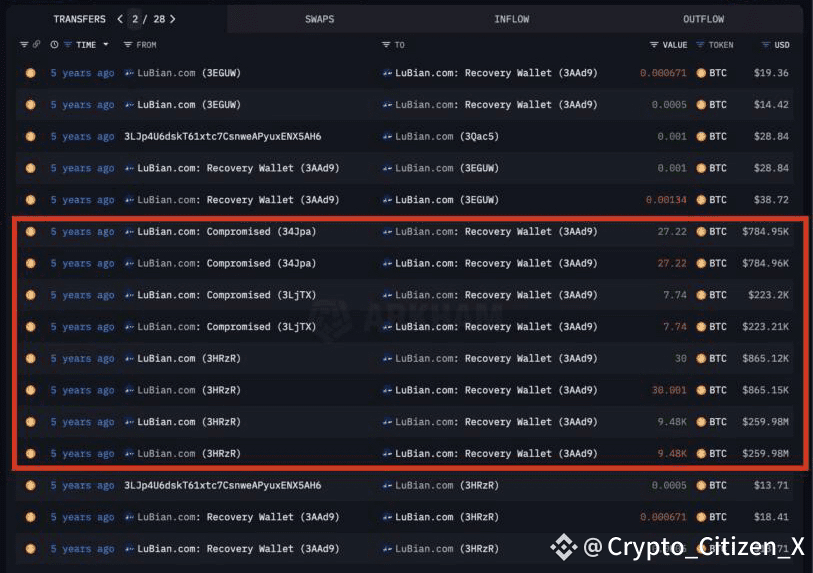
Task: Switch to the TRANSFERS tab
Action: 79,19
